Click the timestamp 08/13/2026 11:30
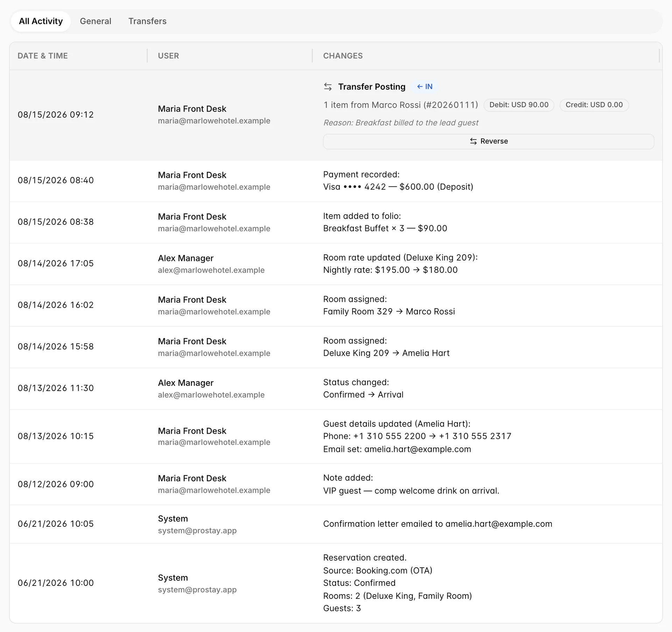Image resolution: width=672 pixels, height=632 pixels. (x=56, y=389)
